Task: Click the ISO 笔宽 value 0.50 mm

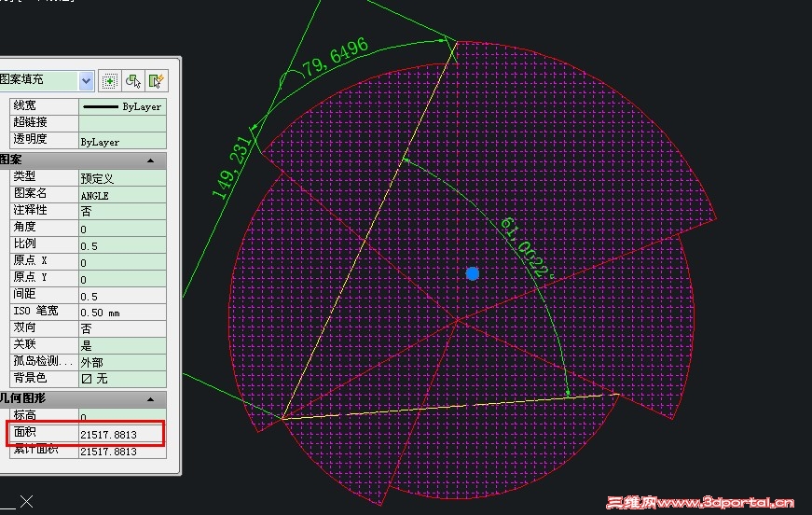Action: pyautogui.click(x=122, y=313)
